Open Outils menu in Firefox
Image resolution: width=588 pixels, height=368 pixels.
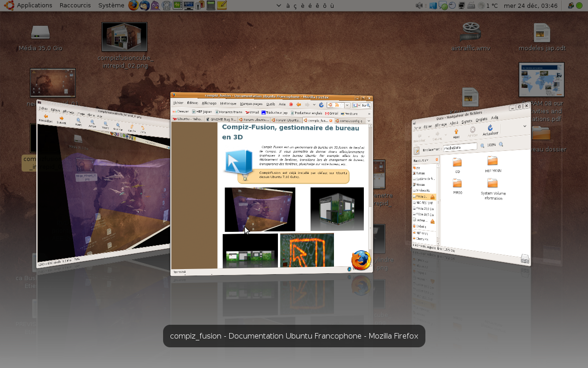(271, 104)
